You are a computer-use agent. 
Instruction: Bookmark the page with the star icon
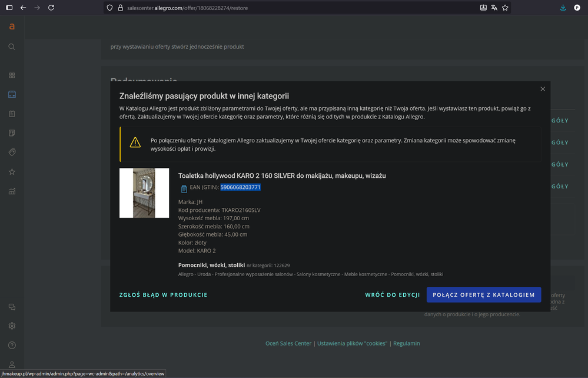point(505,8)
